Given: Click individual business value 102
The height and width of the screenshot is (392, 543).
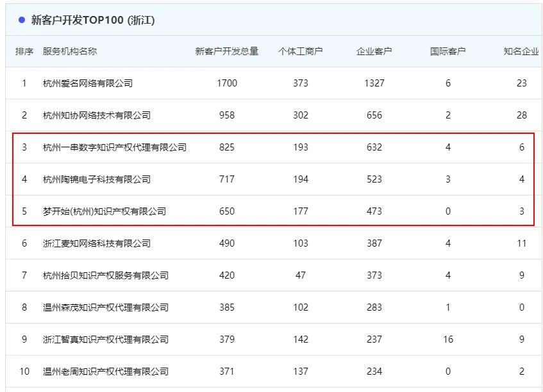Looking at the screenshot, I should point(301,307).
